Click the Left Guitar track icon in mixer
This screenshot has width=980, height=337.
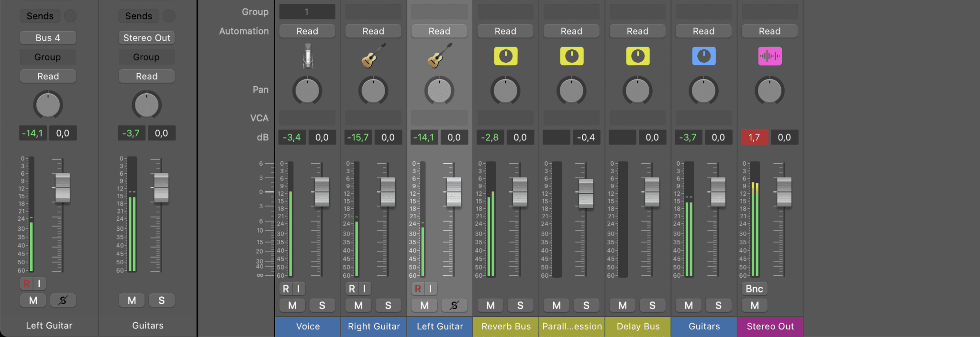[x=439, y=56]
